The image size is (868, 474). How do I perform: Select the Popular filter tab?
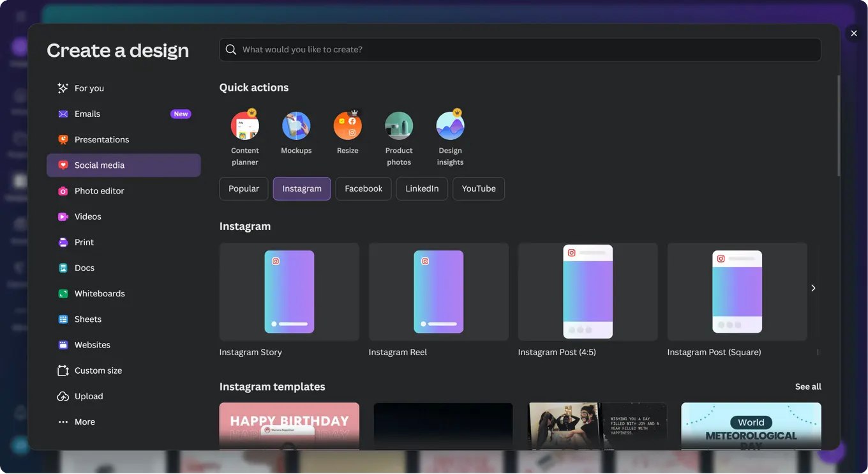pyautogui.click(x=244, y=189)
